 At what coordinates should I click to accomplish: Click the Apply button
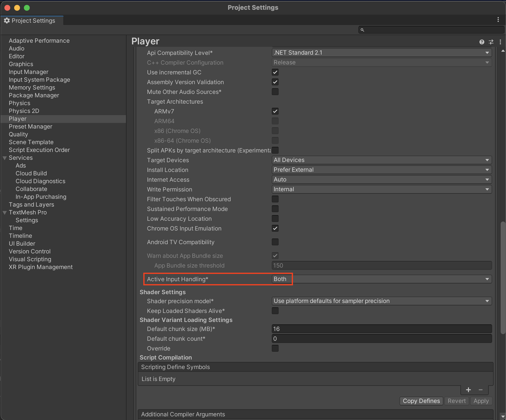coord(481,401)
